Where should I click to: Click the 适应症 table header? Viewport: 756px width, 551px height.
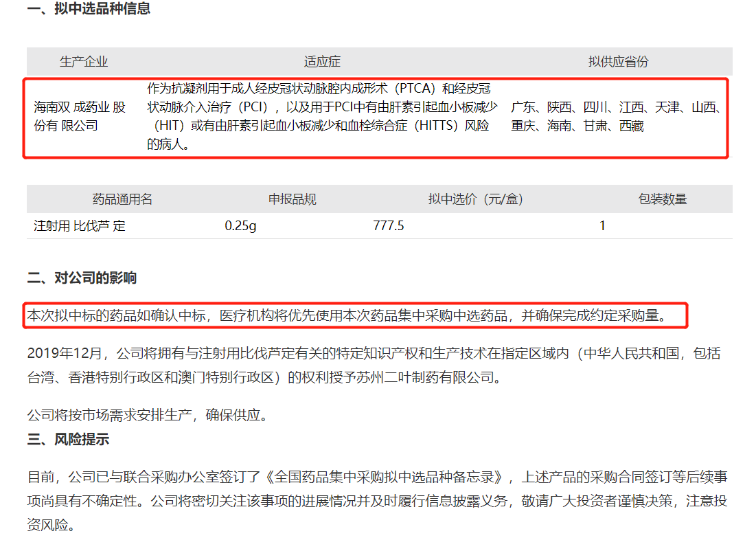coord(322,62)
